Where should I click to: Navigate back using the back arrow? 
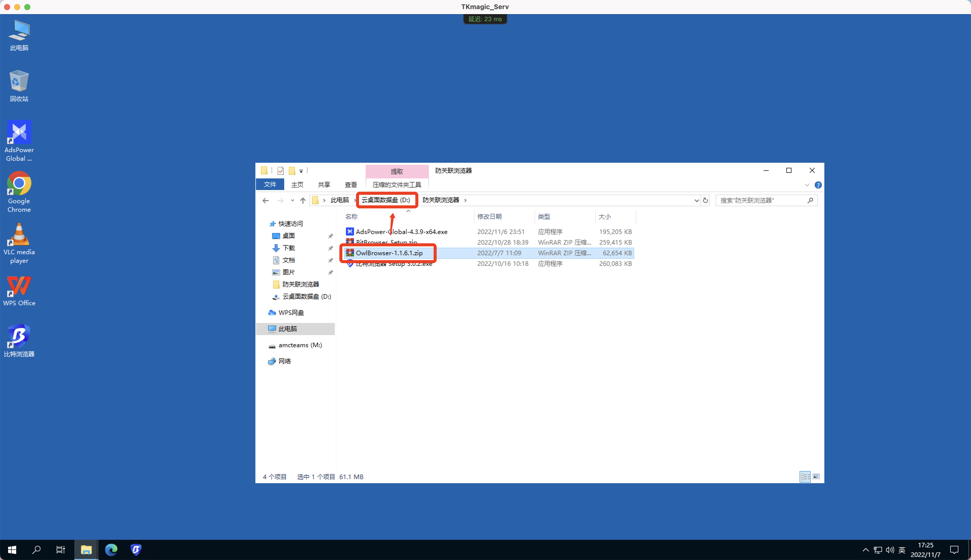tap(266, 200)
